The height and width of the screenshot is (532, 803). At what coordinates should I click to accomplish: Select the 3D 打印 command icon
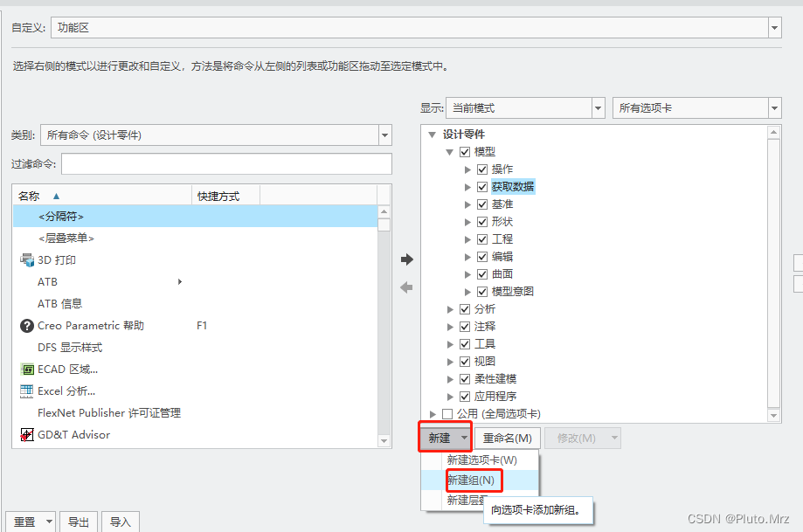[x=28, y=259]
